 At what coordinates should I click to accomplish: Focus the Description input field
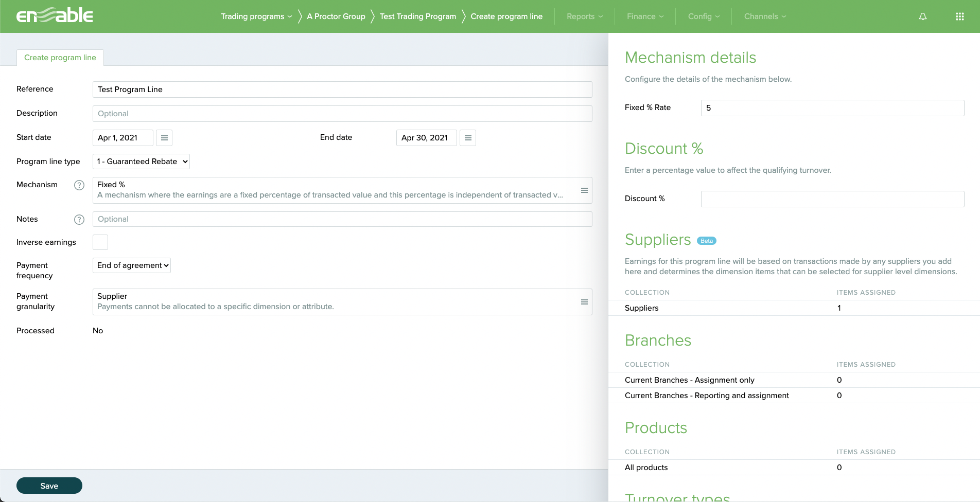[x=342, y=114]
